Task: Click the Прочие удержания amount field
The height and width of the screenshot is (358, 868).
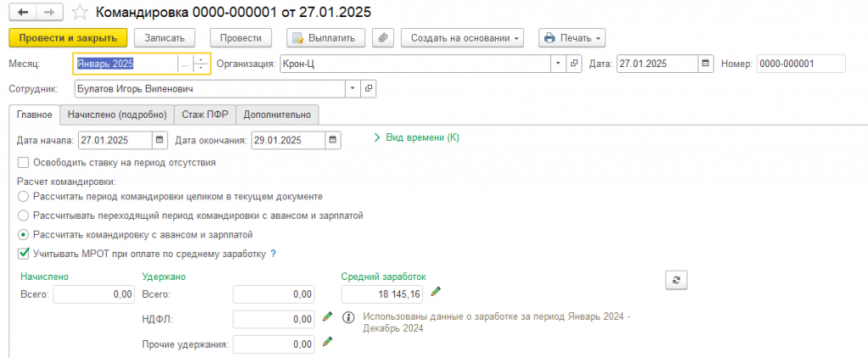Action: pyautogui.click(x=274, y=344)
